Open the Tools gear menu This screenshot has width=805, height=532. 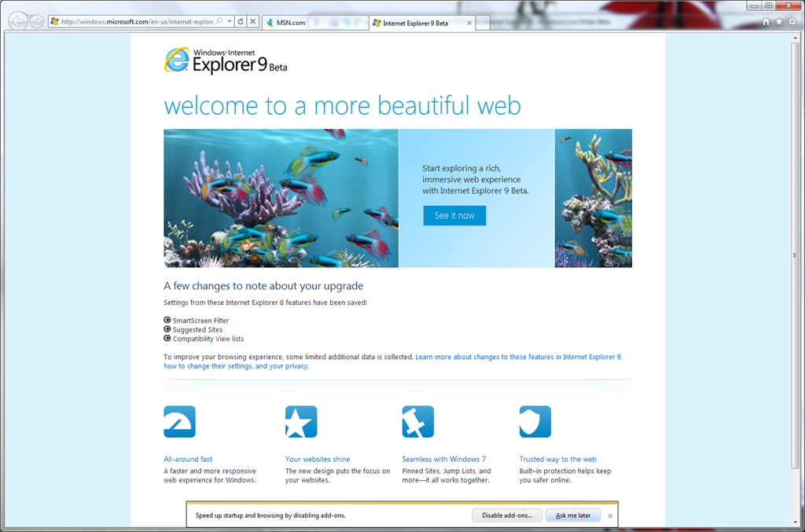click(792, 21)
